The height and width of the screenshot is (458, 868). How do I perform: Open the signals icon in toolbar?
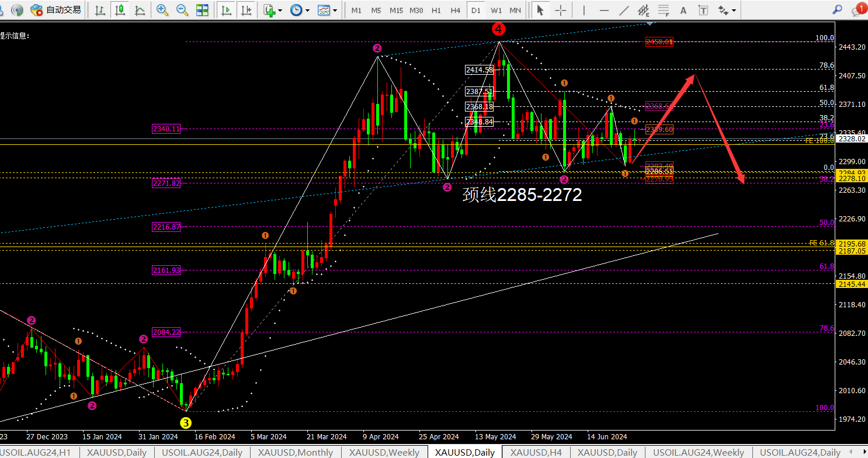click(18, 10)
